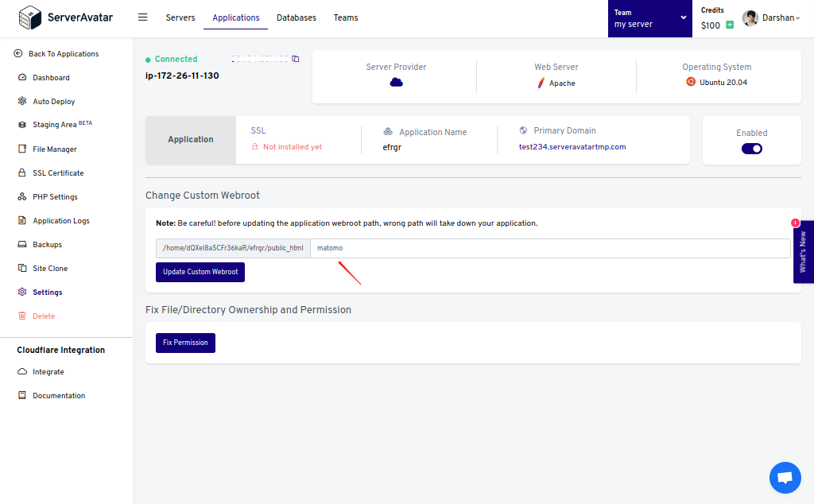Click the SSL Certificate lock icon

(22, 173)
